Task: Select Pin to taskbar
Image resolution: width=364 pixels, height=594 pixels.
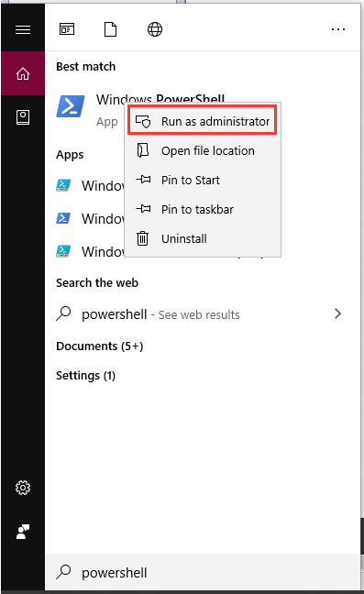Action: [203, 209]
